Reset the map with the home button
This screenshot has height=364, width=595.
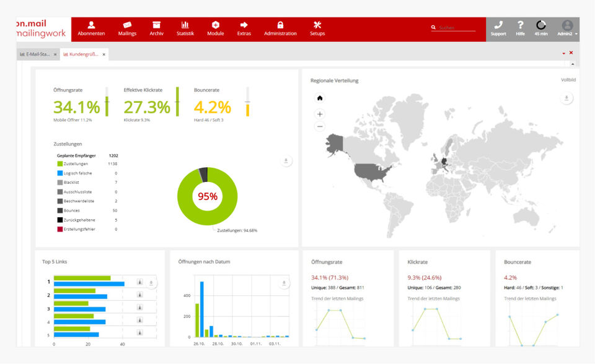pyautogui.click(x=320, y=98)
